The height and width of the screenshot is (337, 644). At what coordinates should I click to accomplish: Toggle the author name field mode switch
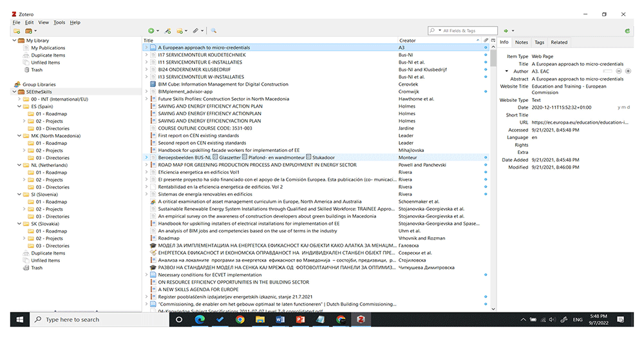click(608, 72)
